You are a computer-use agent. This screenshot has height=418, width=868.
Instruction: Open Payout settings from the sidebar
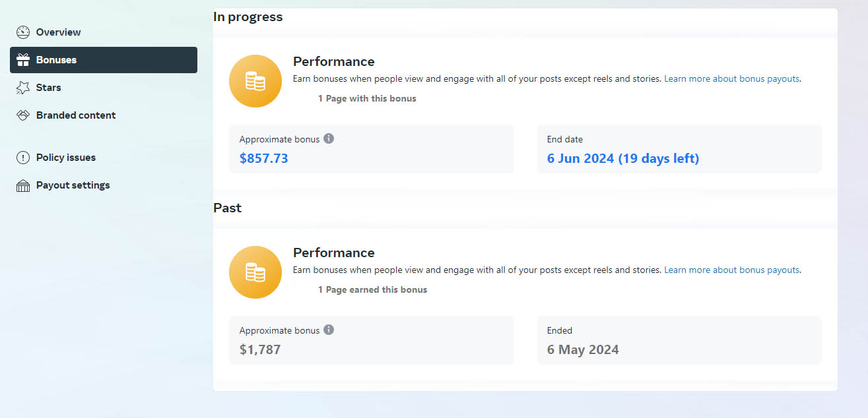click(73, 185)
